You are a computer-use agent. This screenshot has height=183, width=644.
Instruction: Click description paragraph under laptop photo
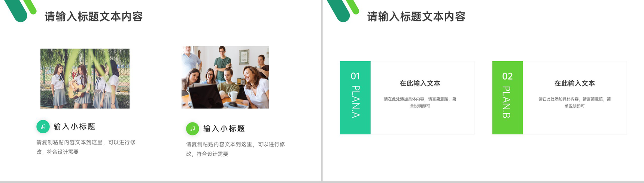[x=236, y=149]
